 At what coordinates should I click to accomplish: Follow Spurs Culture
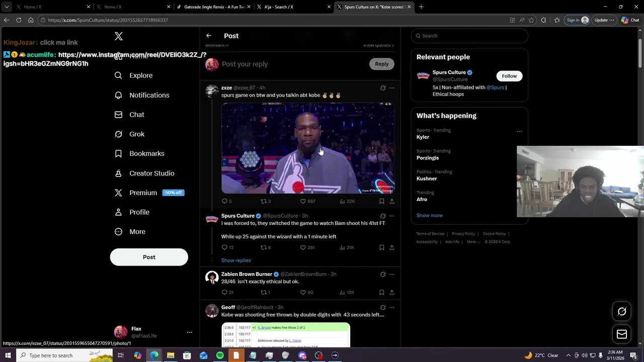pos(509,76)
